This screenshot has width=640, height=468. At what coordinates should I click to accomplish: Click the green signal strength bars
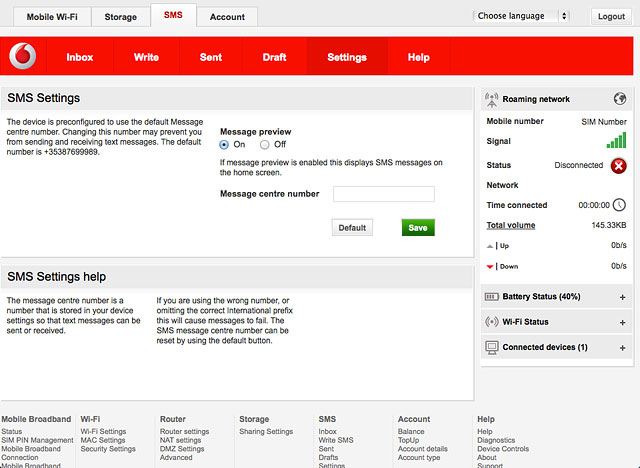[x=616, y=140]
